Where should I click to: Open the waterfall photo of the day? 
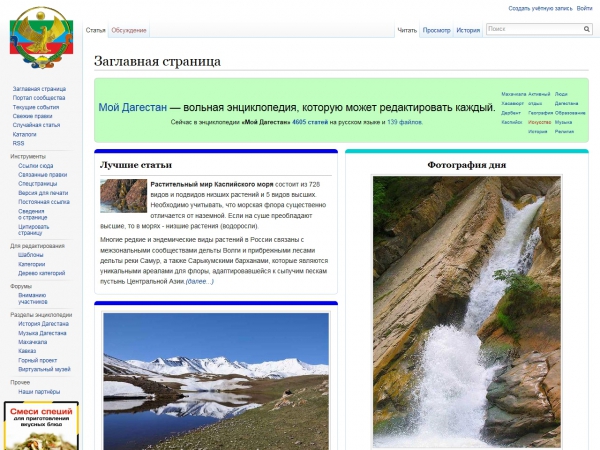[466, 312]
